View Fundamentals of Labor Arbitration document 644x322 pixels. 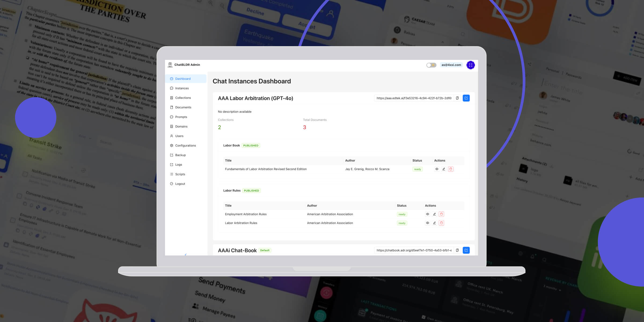[437, 169]
